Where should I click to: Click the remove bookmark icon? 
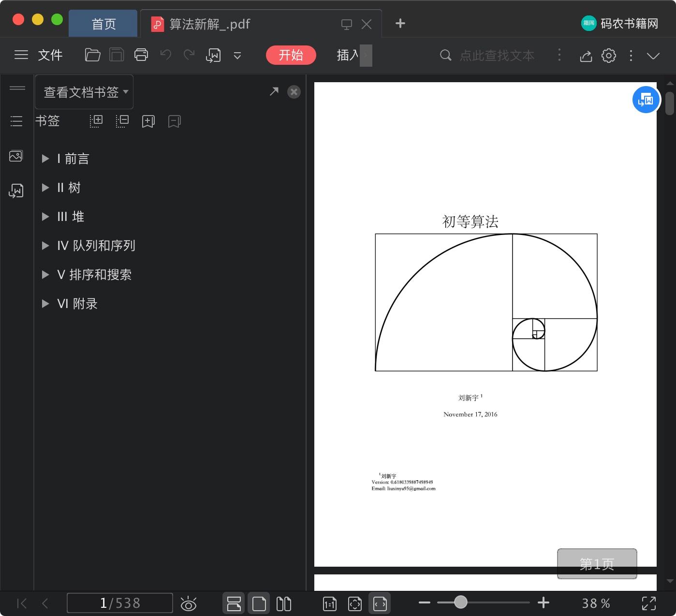point(175,121)
